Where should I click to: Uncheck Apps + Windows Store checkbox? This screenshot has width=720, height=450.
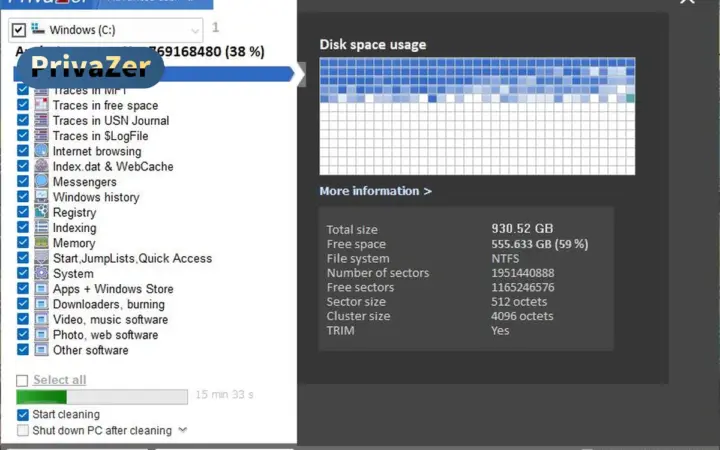[x=22, y=288]
